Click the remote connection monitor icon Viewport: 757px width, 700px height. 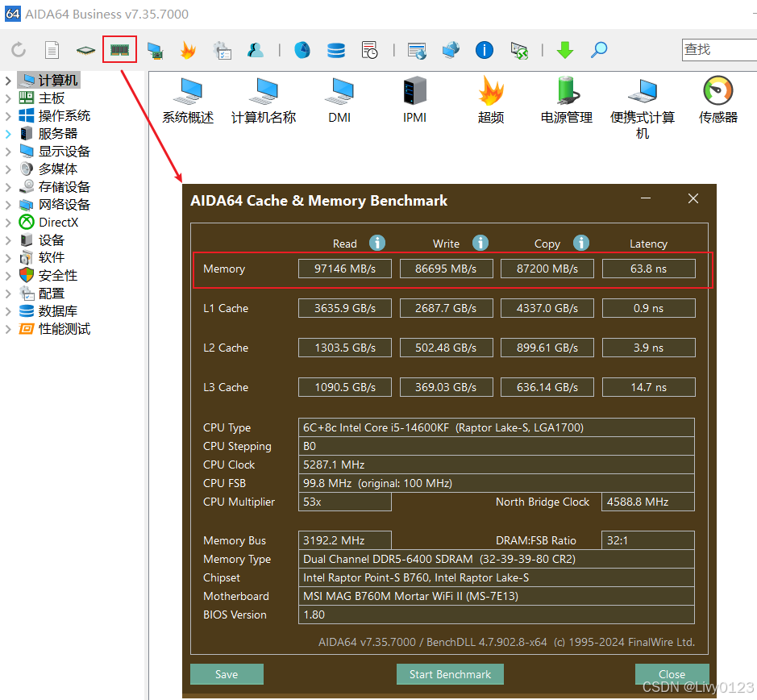pos(519,50)
